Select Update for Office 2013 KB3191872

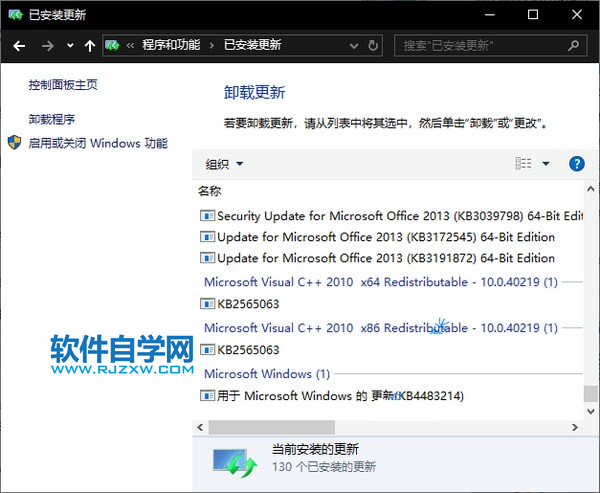click(377, 258)
